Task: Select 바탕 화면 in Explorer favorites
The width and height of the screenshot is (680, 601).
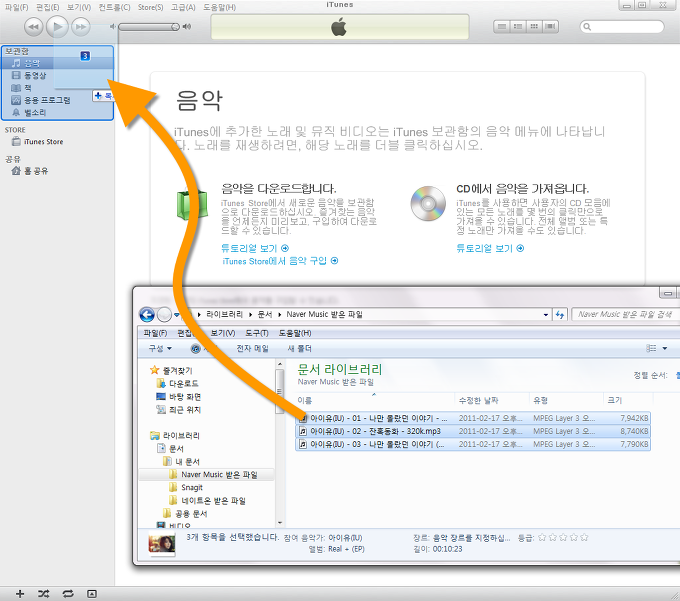Action: pos(178,397)
